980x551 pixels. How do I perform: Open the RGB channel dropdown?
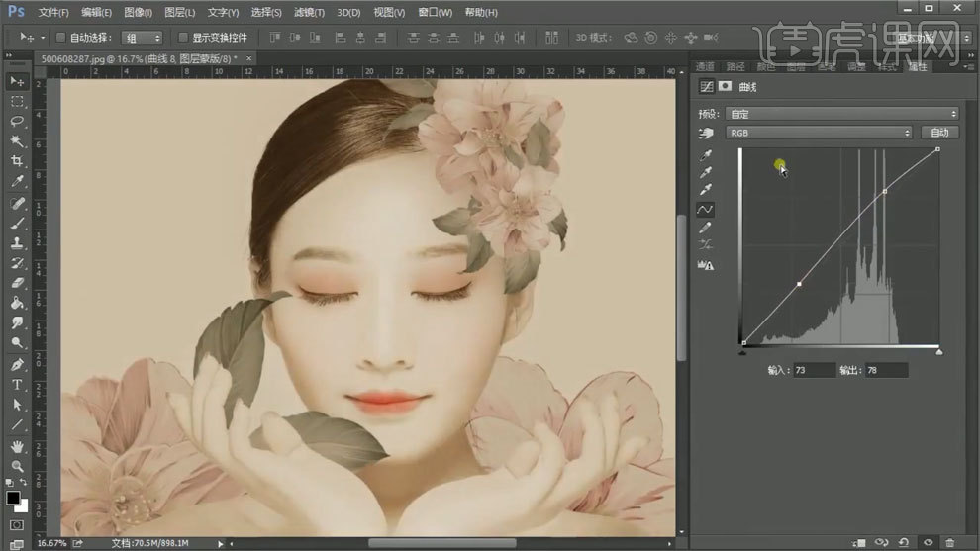coord(819,133)
